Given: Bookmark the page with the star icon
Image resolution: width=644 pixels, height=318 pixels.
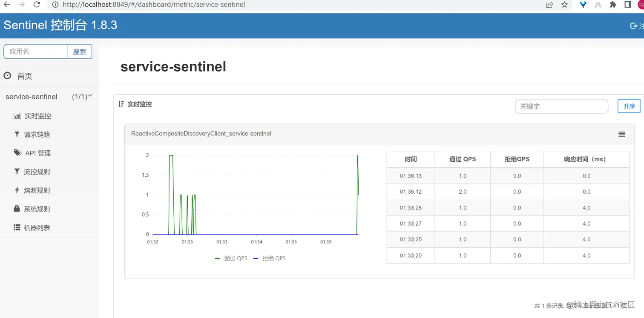Looking at the screenshot, I should coord(564,5).
